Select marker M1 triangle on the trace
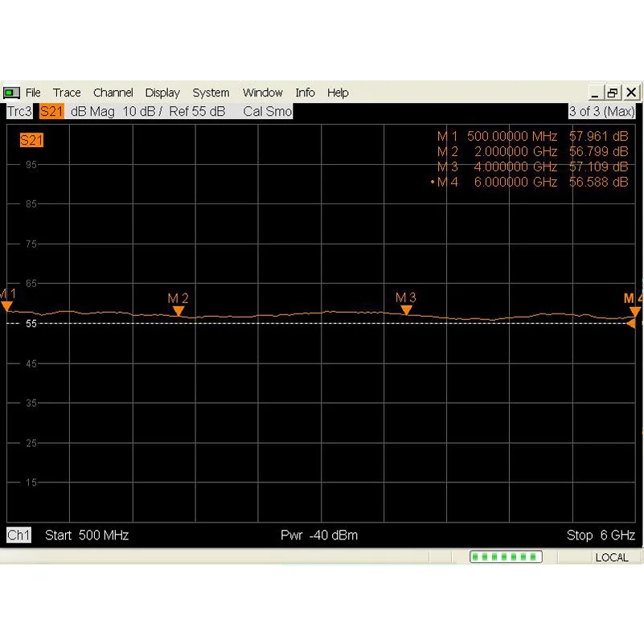 click(6, 306)
